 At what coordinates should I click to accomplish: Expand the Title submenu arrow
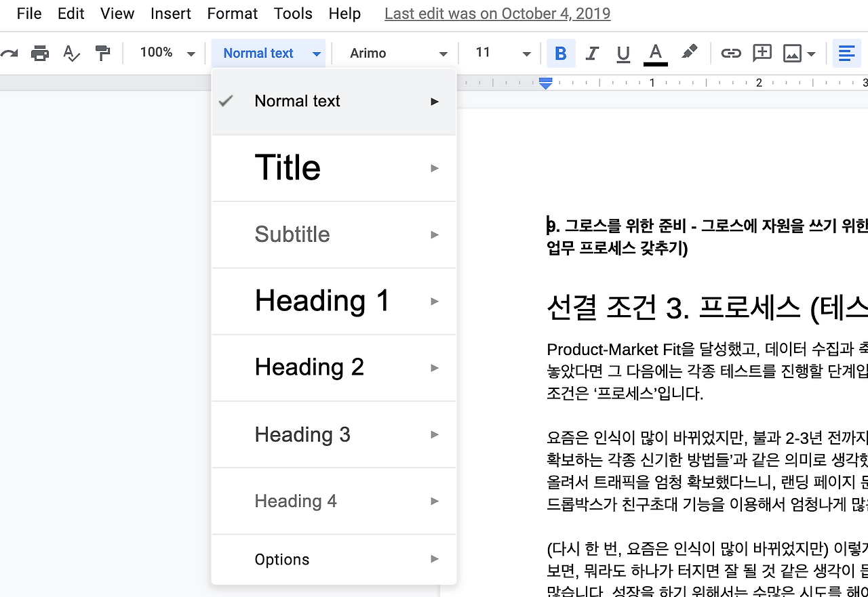coord(435,168)
